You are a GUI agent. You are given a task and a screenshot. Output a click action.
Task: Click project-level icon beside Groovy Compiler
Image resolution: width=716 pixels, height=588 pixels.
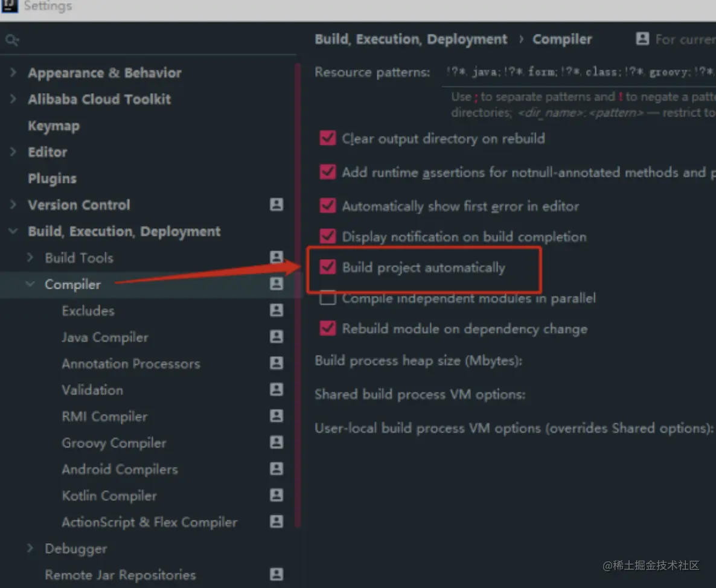click(276, 442)
